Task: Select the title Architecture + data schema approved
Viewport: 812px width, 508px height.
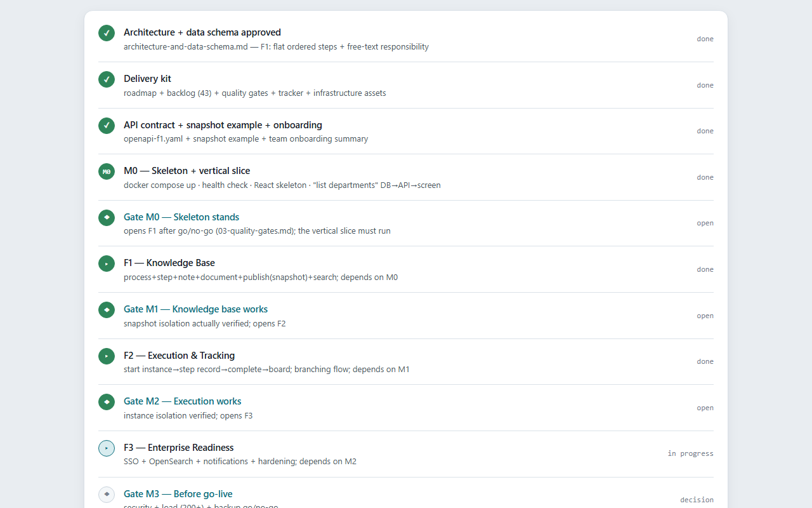Action: [x=202, y=32]
